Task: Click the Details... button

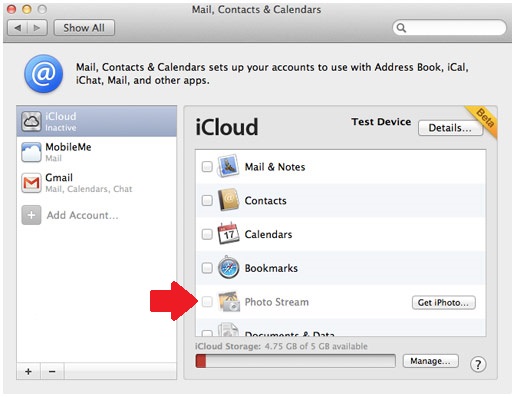Action: [x=450, y=128]
